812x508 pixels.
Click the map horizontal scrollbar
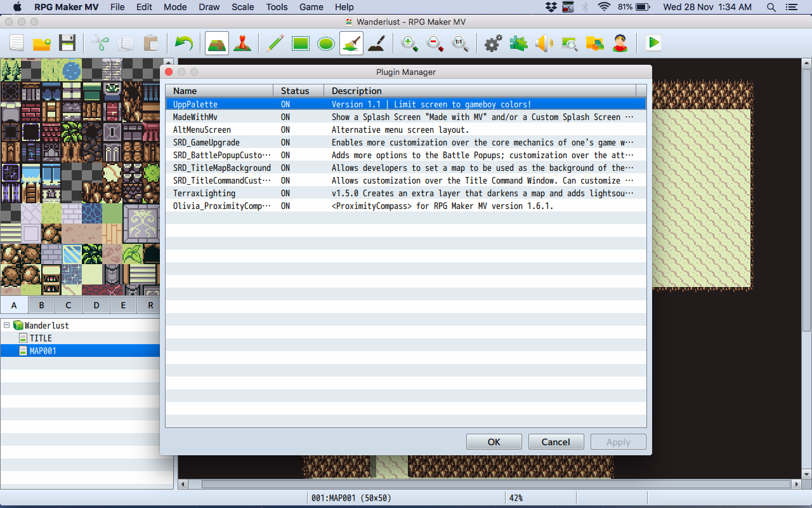click(x=489, y=484)
